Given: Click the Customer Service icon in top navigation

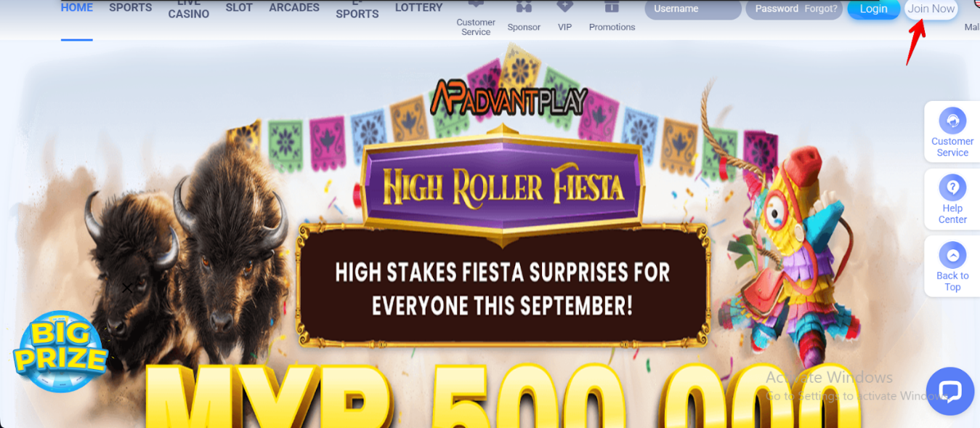Looking at the screenshot, I should (x=476, y=6).
